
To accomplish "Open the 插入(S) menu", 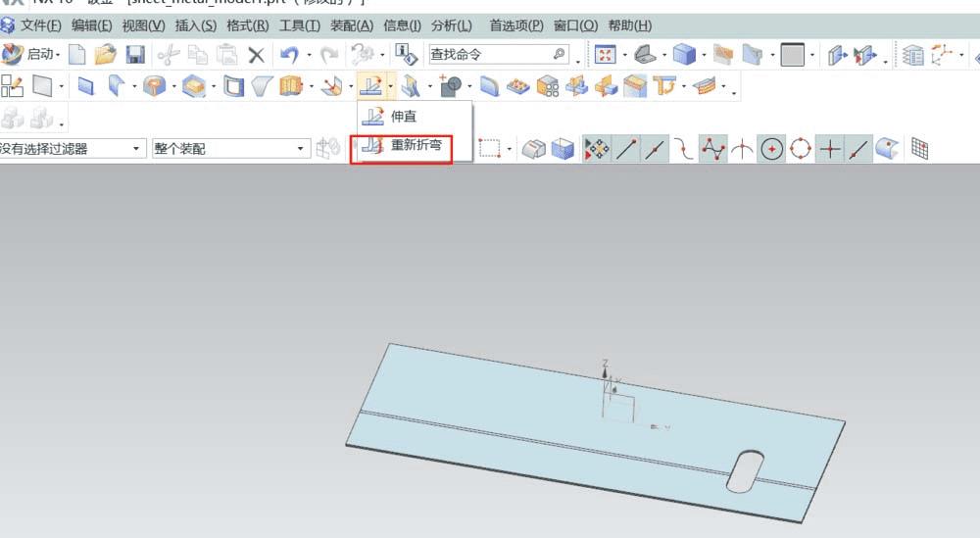I will point(196,25).
